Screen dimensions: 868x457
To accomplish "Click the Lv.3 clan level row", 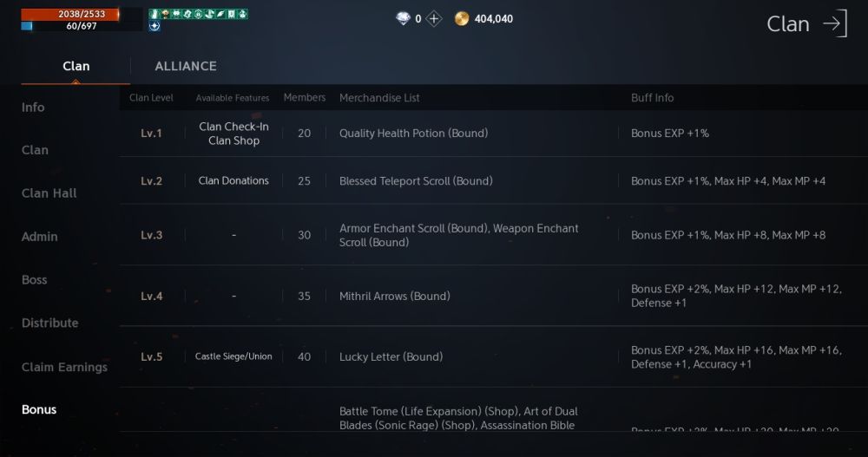I will tap(152, 235).
